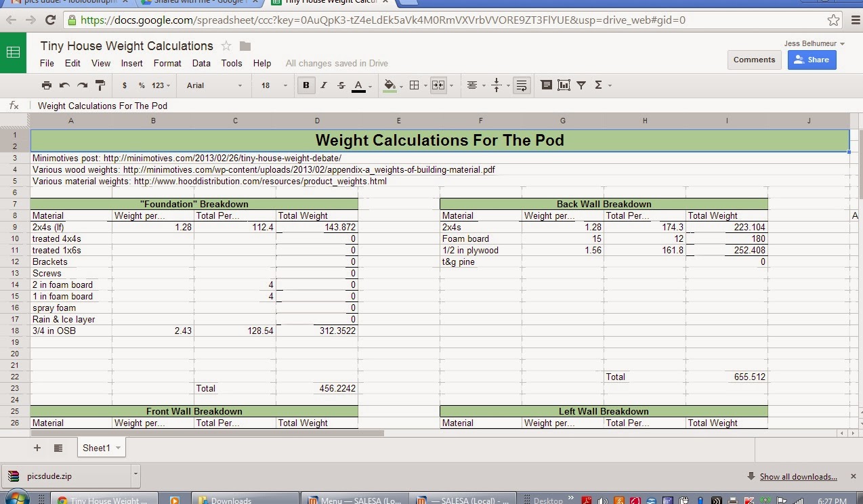The height and width of the screenshot is (504, 863).
Task: Toggle bold formatting
Action: click(306, 85)
